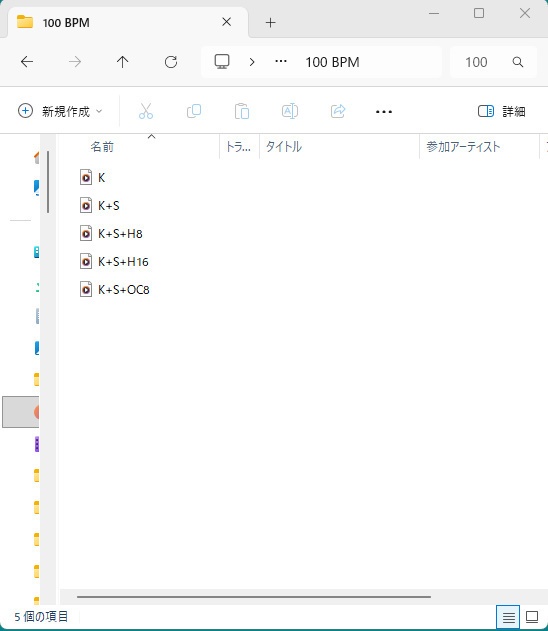Click the Share toolbar icon
The width and height of the screenshot is (548, 631).
[338, 111]
